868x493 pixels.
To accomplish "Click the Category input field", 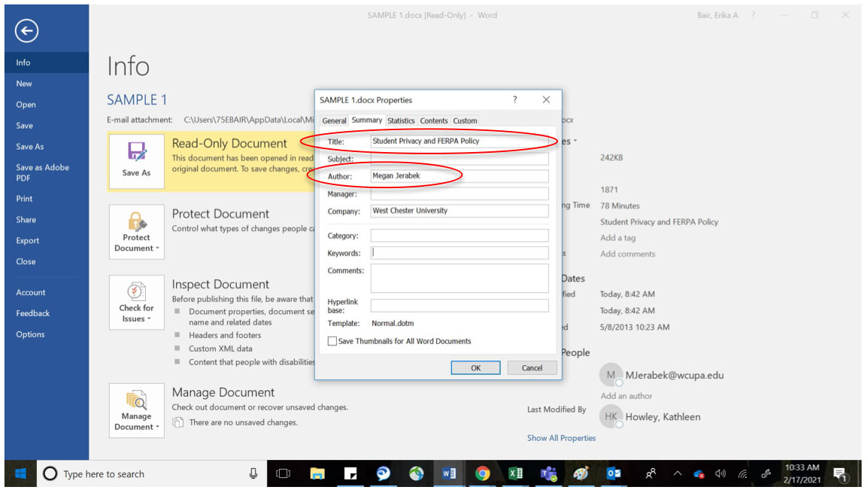I will [x=460, y=236].
